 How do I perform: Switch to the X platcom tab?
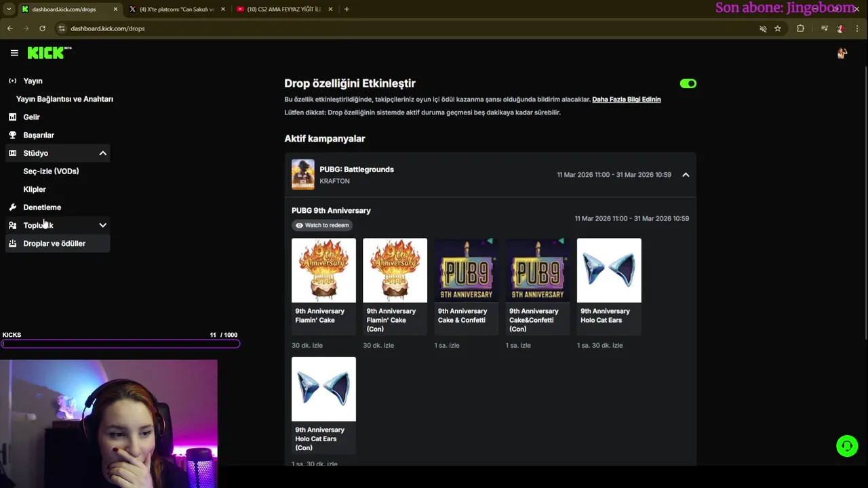tap(178, 9)
